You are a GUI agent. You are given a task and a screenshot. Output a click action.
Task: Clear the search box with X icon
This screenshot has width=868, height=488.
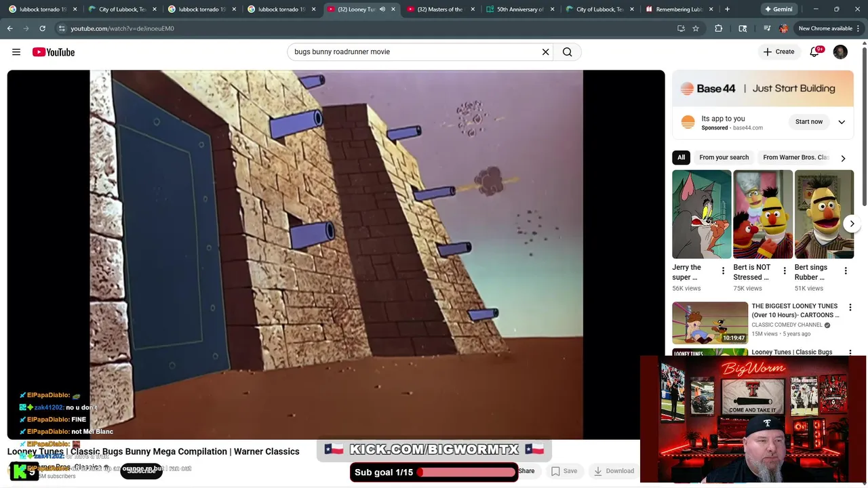pyautogui.click(x=545, y=52)
